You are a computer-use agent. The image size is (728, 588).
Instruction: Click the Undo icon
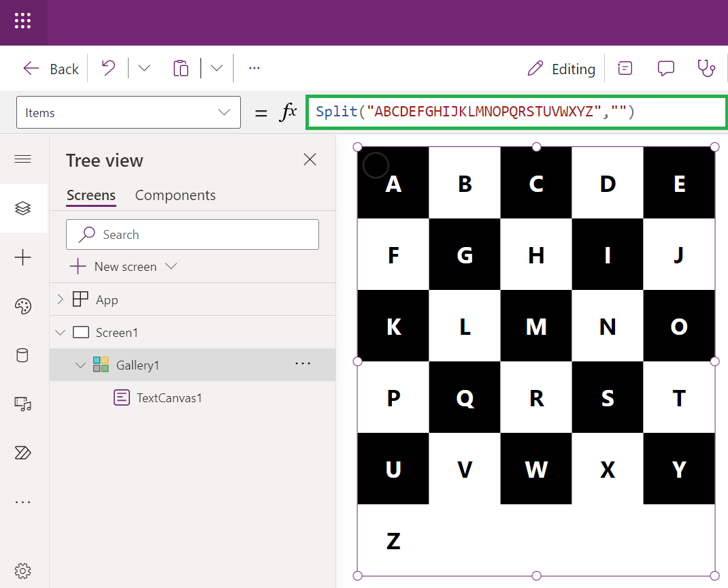(x=108, y=68)
